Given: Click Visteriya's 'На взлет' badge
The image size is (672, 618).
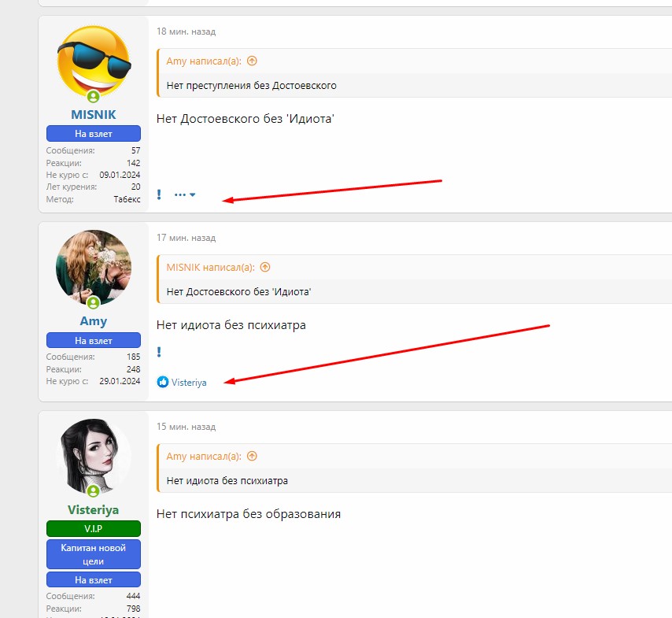Looking at the screenshot, I should pyautogui.click(x=94, y=580).
